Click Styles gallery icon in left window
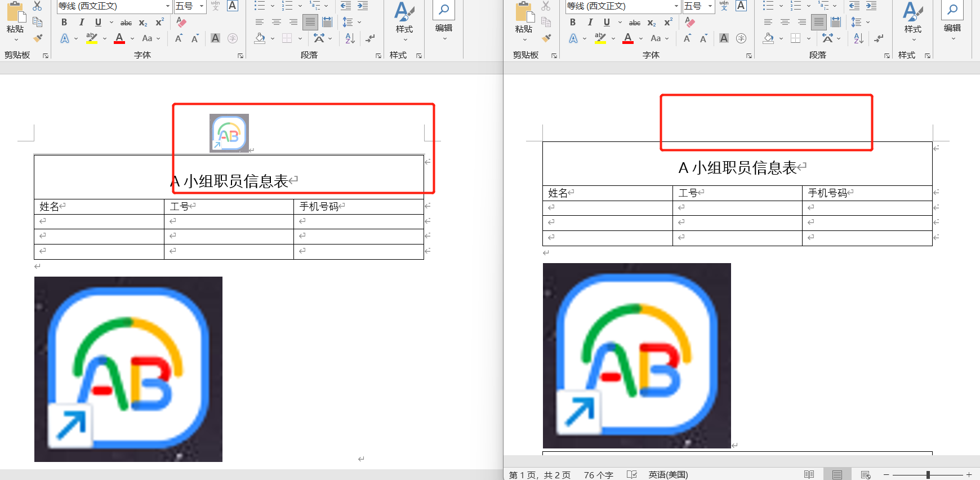Screen dimensions: 980x480 click(404, 11)
